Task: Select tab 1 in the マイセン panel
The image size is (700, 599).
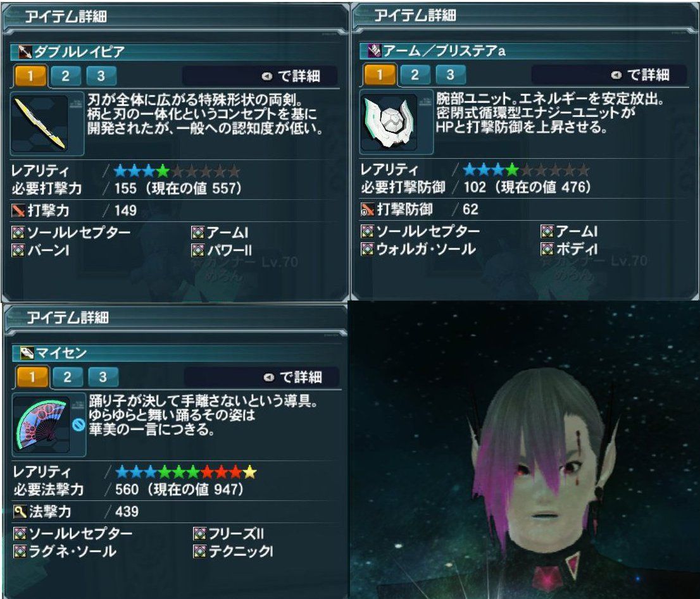Action: point(32,377)
